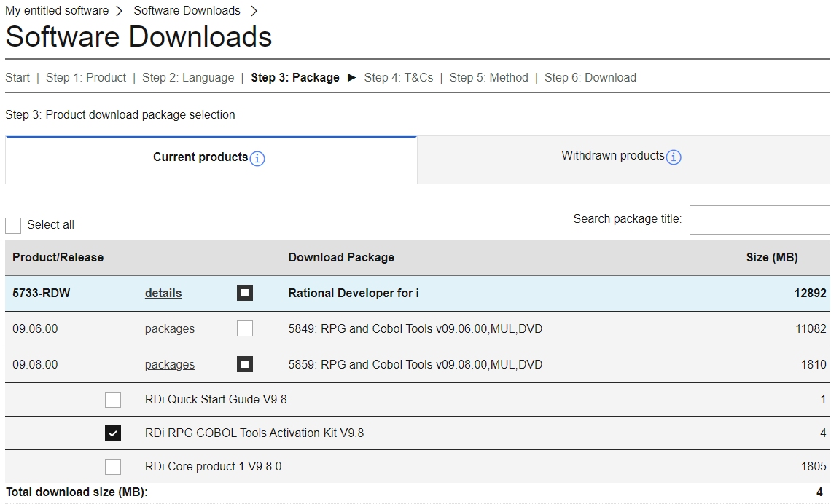Screen dimensions: 831x504
Task: Click the RDi RPG COBOL Tools Activation Kit label
Action: click(254, 433)
